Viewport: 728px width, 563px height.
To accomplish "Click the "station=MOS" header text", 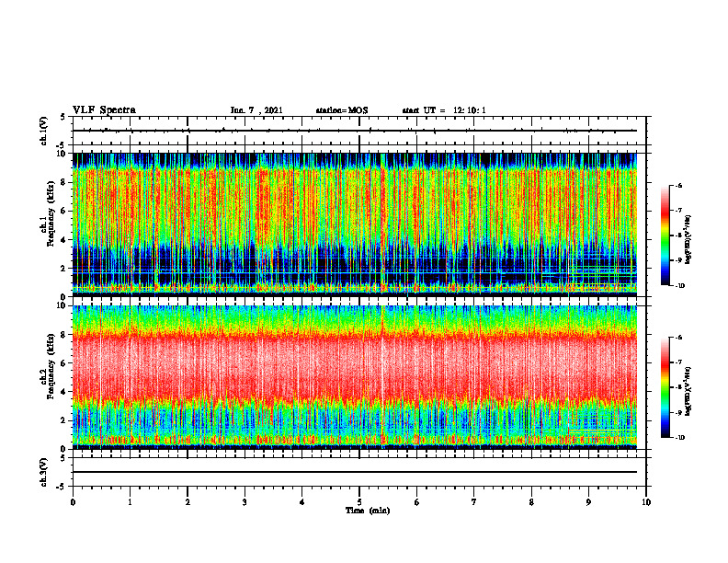I will 342,110.
